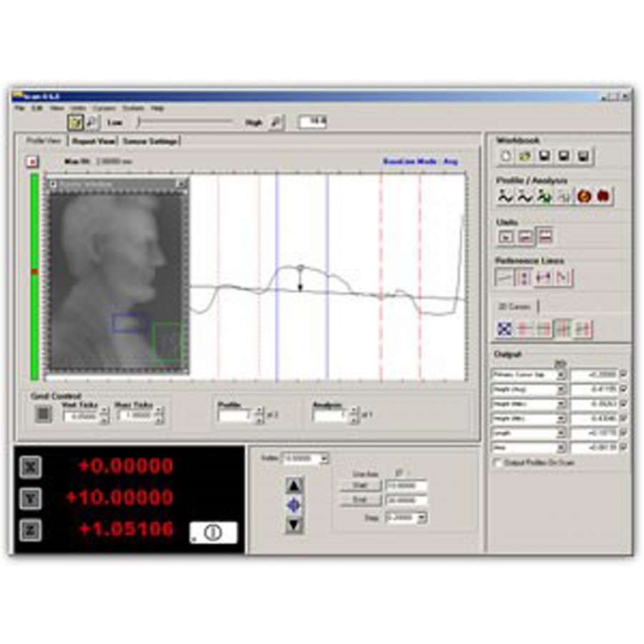This screenshot has width=644, height=644.
Task: Expand the Step value dropdown
Action: [422, 518]
